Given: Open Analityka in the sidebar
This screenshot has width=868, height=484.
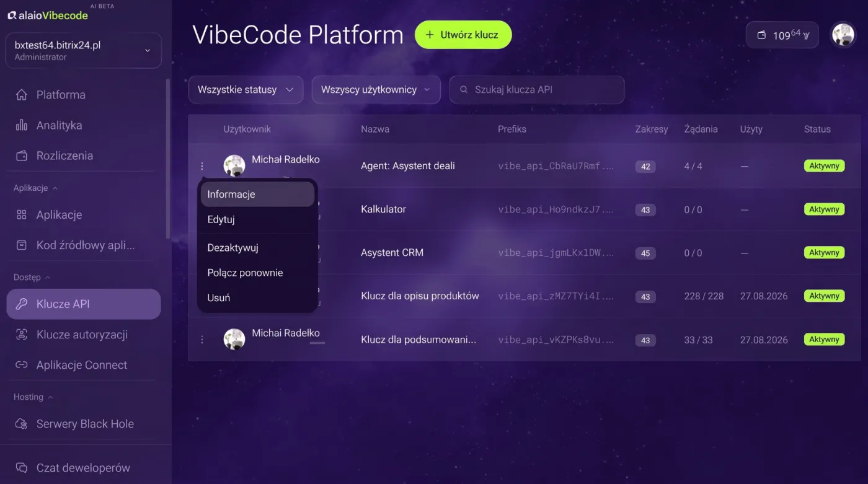Looking at the screenshot, I should click(x=84, y=125).
